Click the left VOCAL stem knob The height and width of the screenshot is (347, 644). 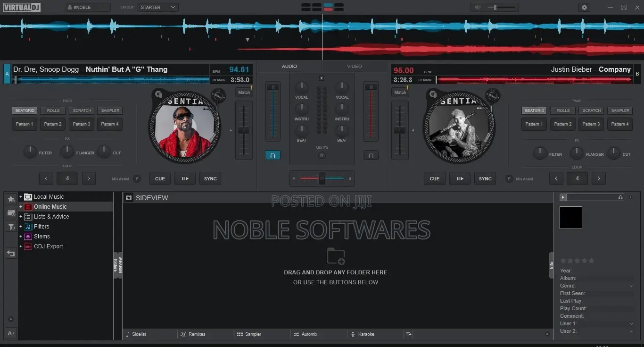302,87
